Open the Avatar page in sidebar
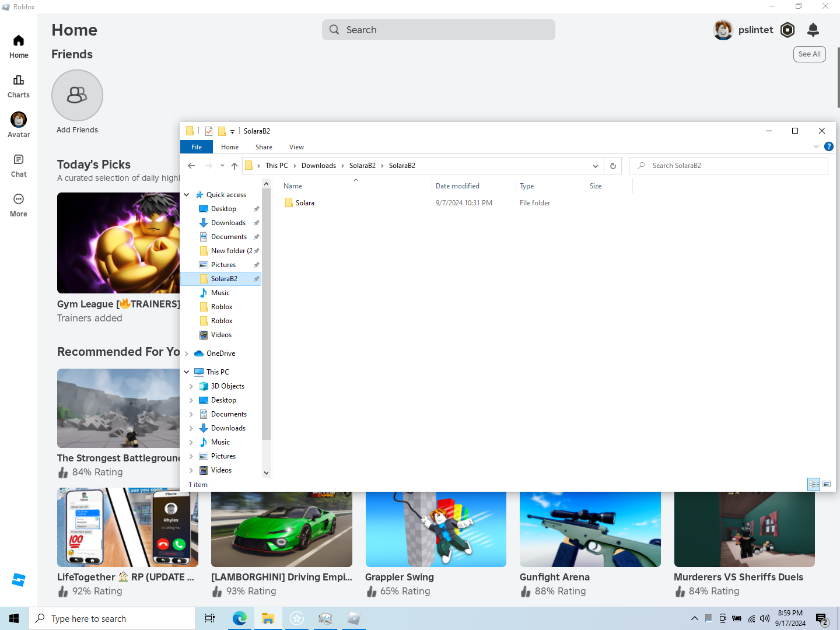 [x=19, y=125]
